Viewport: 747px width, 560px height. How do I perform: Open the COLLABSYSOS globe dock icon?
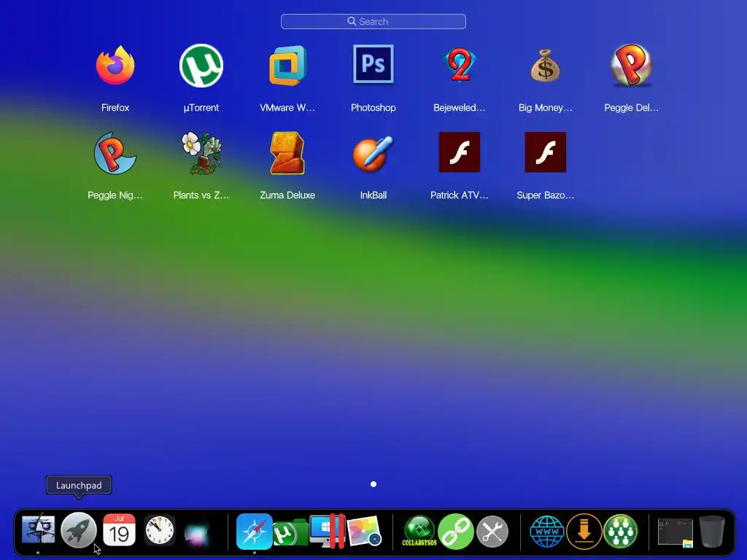tap(419, 531)
